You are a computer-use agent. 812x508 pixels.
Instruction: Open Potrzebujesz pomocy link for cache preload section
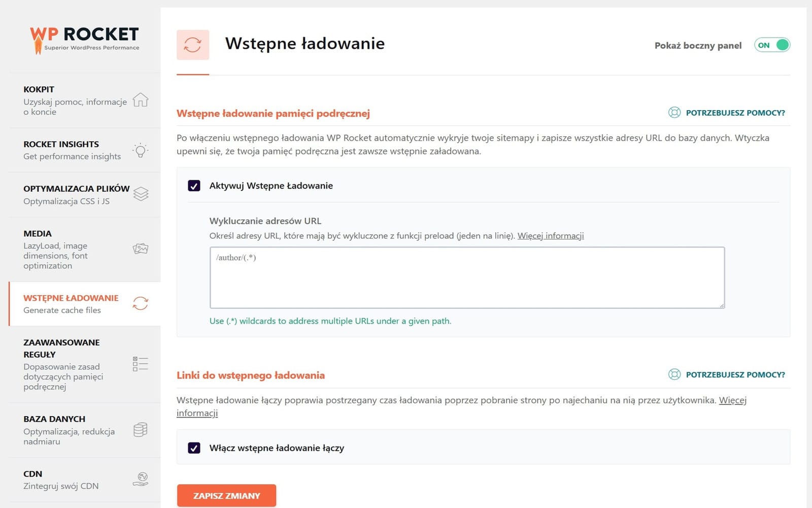(735, 113)
